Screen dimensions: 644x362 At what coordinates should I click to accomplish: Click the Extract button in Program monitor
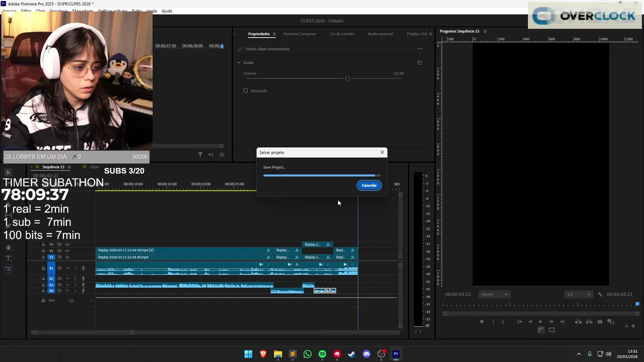589,322
